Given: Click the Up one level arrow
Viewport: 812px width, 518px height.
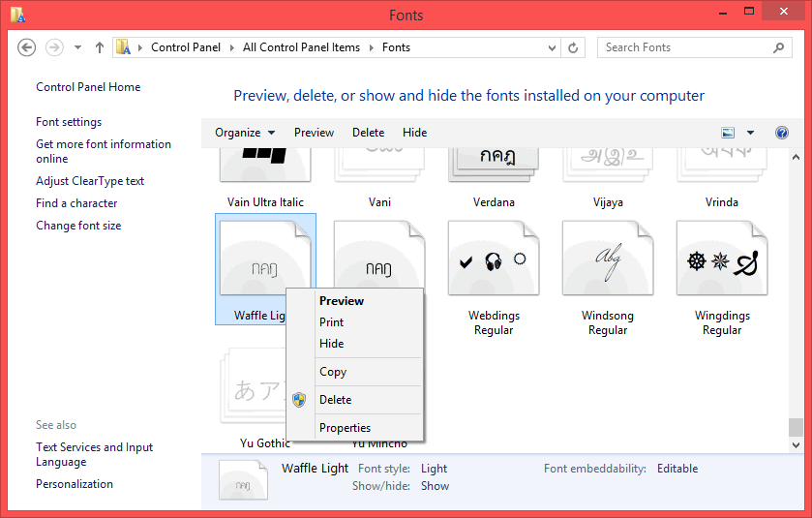Looking at the screenshot, I should (x=100, y=47).
